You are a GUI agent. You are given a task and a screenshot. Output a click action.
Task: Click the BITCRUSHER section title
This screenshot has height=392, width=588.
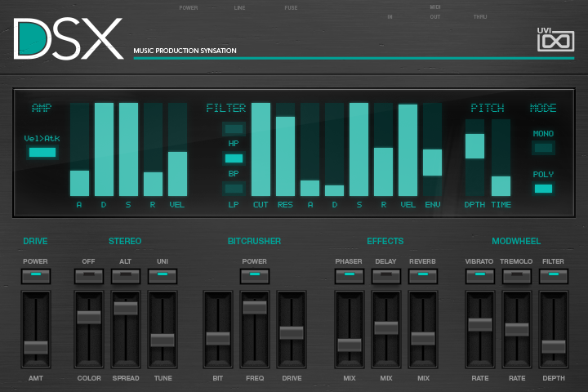click(x=254, y=241)
